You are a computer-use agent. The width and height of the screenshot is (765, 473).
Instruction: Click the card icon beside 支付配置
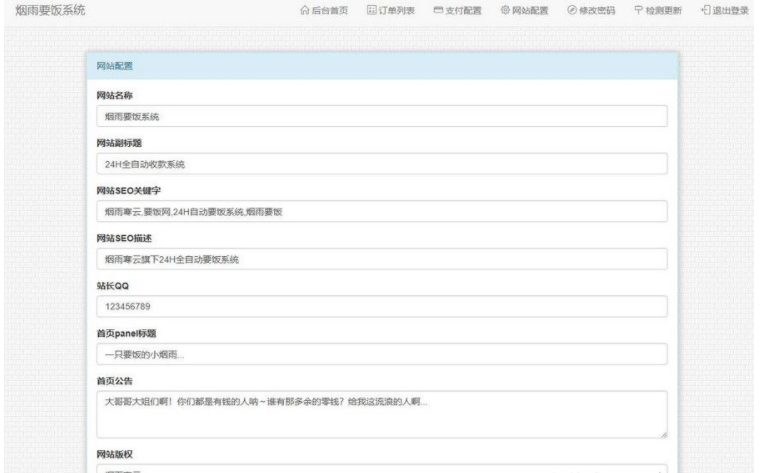click(x=438, y=10)
